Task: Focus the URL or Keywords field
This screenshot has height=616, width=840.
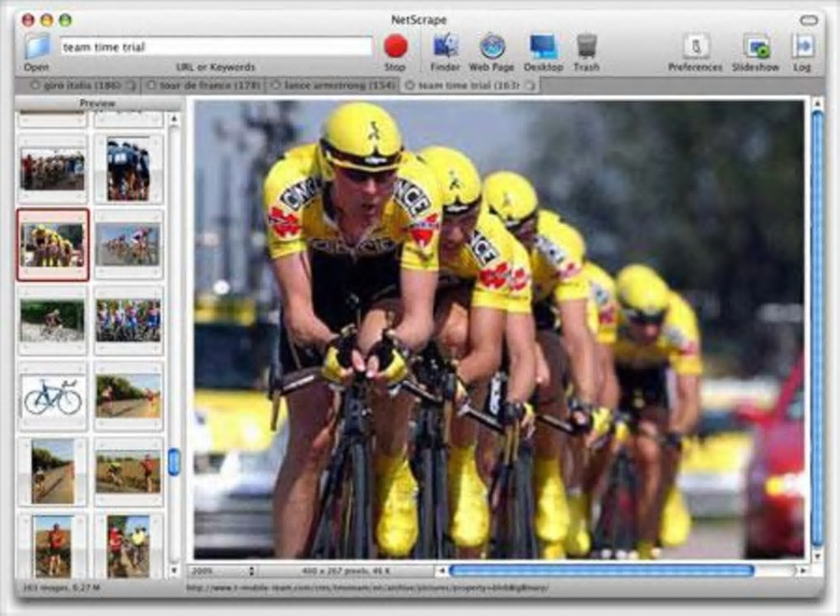Action: click(217, 47)
